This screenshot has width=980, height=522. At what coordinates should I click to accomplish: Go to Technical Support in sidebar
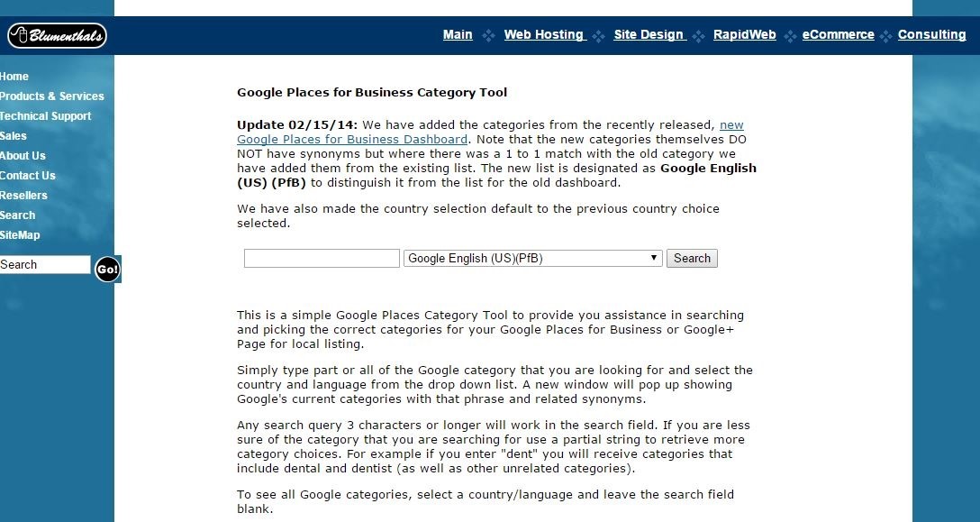(46, 116)
